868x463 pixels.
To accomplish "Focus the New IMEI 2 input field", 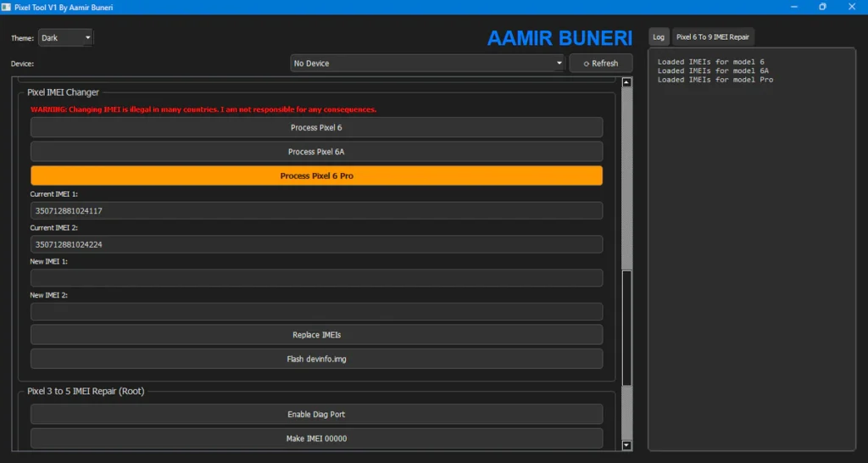I will click(x=317, y=311).
